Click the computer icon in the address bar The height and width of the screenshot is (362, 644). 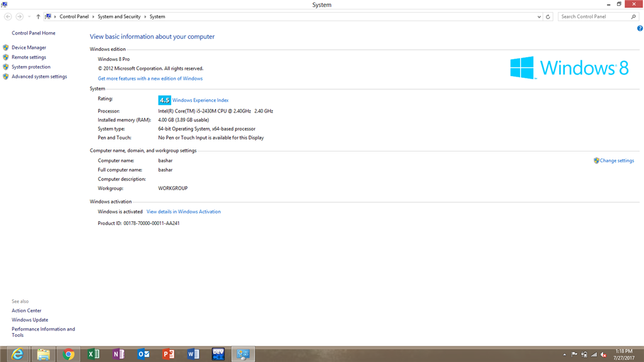[48, 16]
